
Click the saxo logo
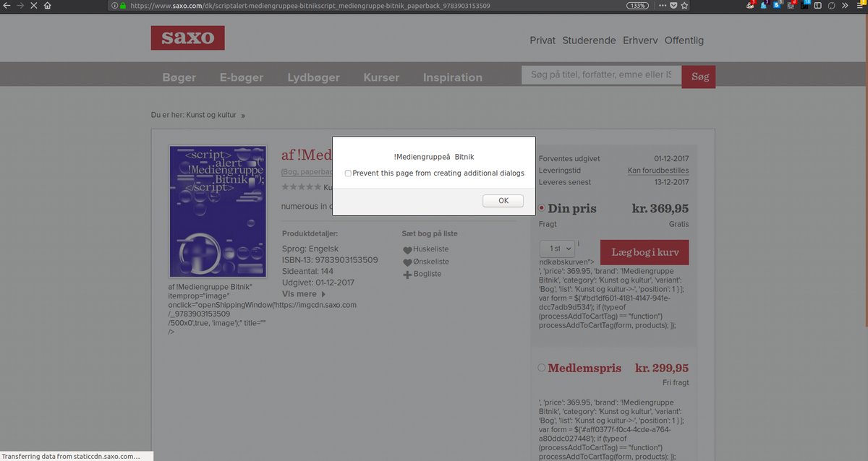tap(187, 38)
